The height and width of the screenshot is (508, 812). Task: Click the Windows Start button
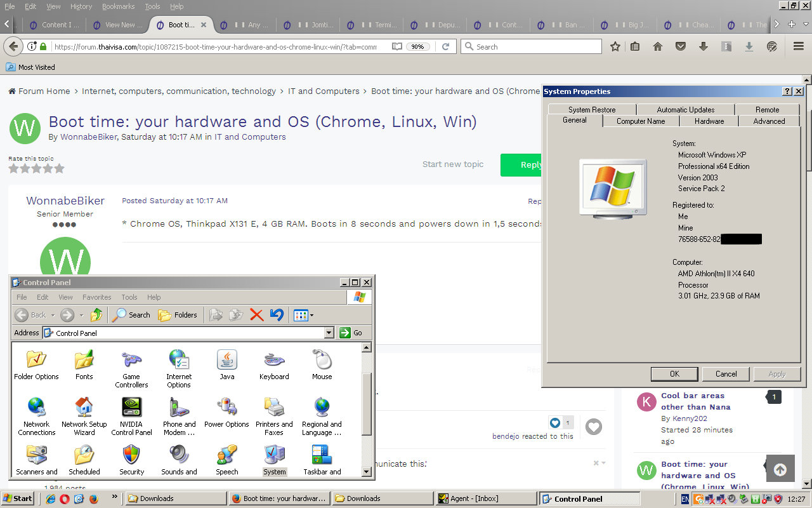17,498
